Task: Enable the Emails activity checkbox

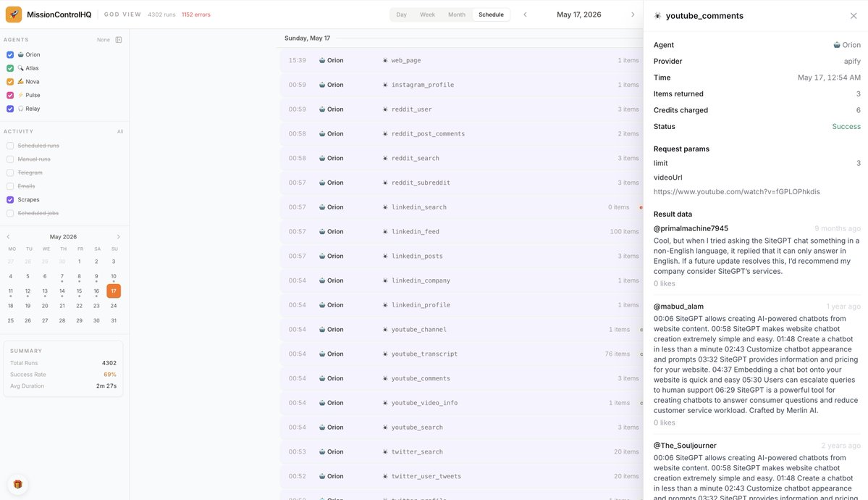Action: tap(10, 186)
